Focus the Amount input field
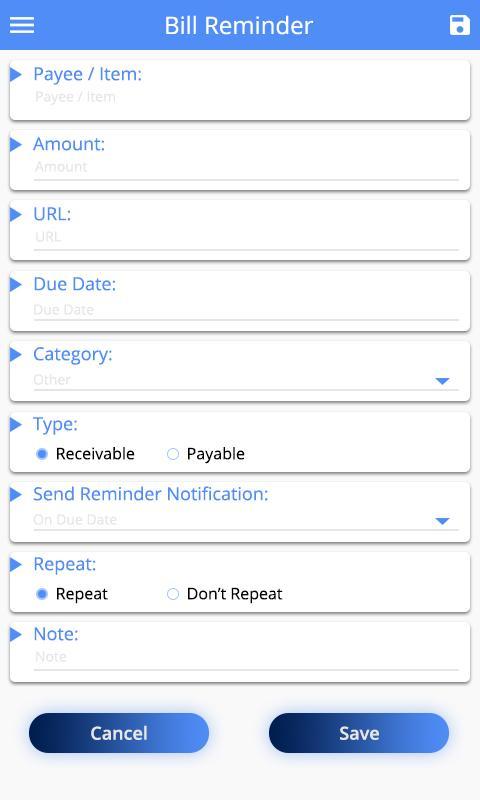Image resolution: width=480 pixels, height=800 pixels. click(246, 168)
